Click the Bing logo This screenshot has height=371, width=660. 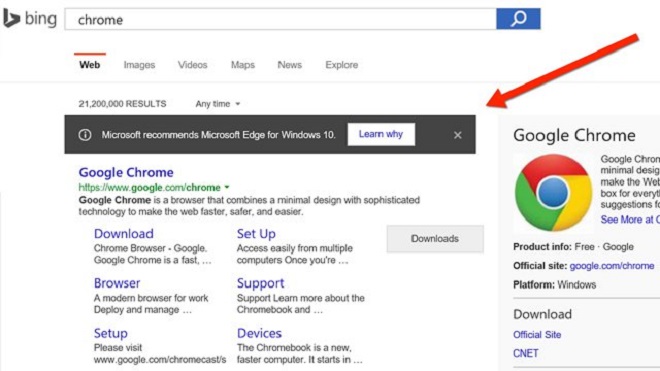(x=30, y=19)
